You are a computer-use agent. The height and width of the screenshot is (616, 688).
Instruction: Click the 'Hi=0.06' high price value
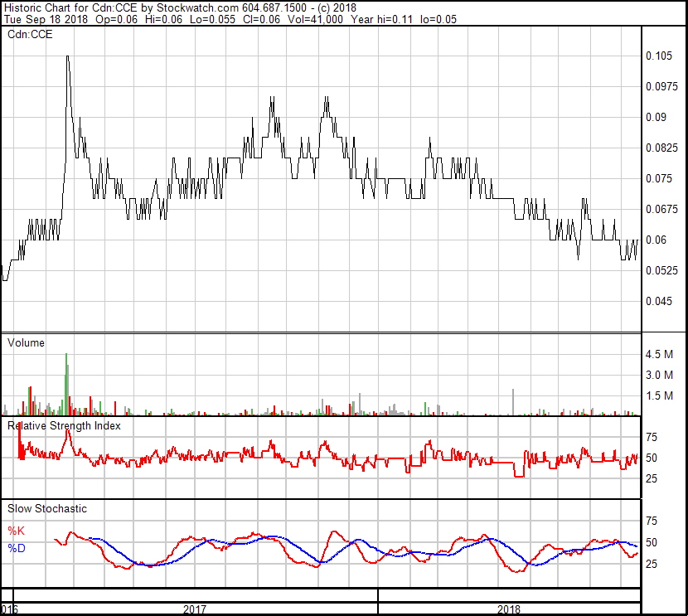click(163, 19)
